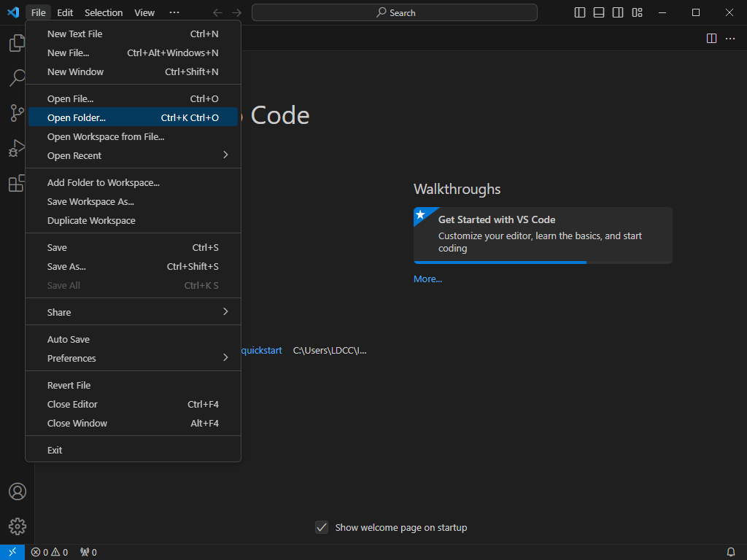This screenshot has height=560, width=747.
Task: Open the Edit menu
Action: tap(65, 12)
